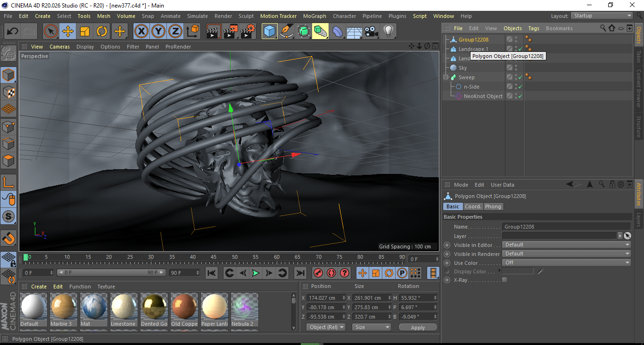
Task: Collapse the Sweep object tree
Action: [x=446, y=77]
